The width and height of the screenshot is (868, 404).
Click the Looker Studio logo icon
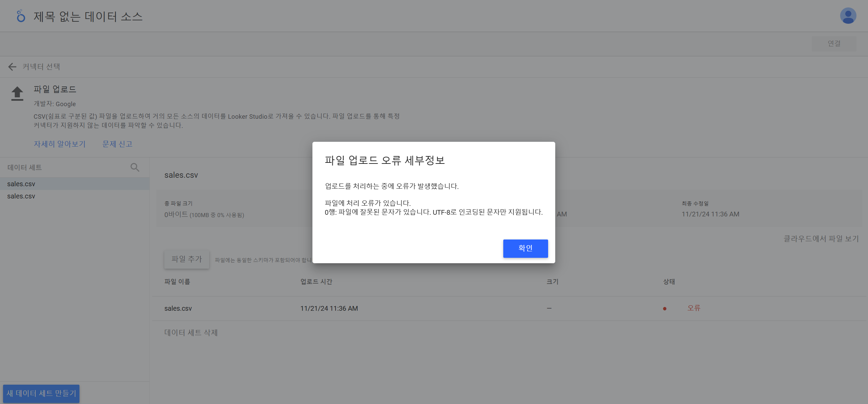[21, 16]
